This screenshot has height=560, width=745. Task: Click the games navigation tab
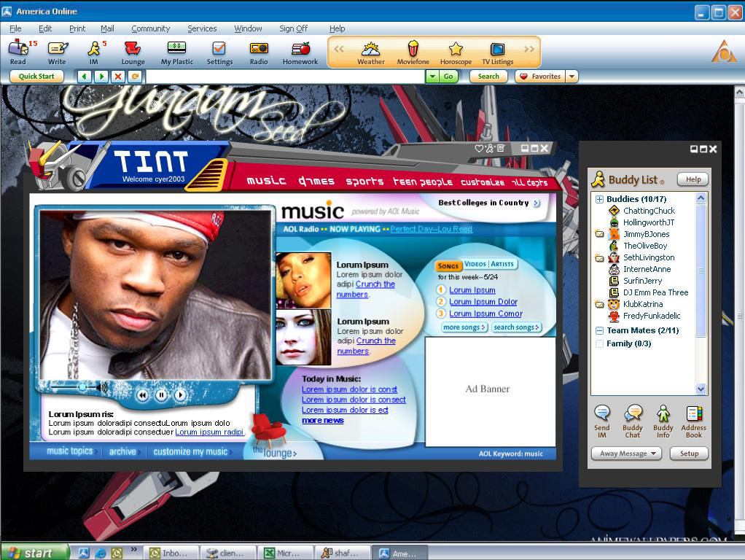pos(316,181)
